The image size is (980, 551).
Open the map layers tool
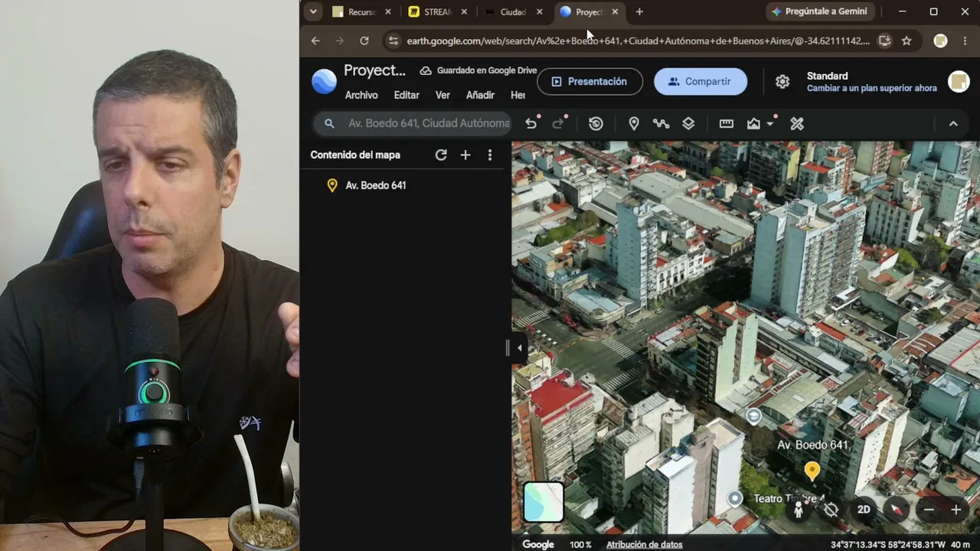688,123
